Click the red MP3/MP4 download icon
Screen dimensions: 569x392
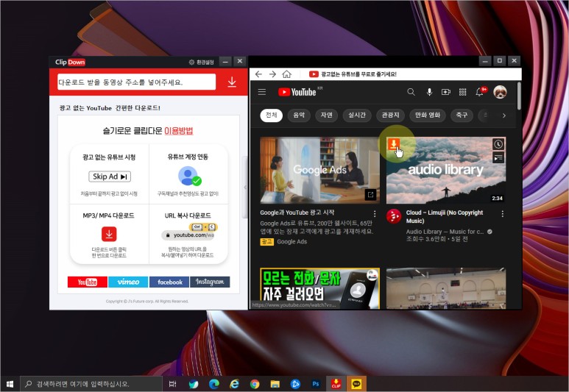pyautogui.click(x=109, y=234)
